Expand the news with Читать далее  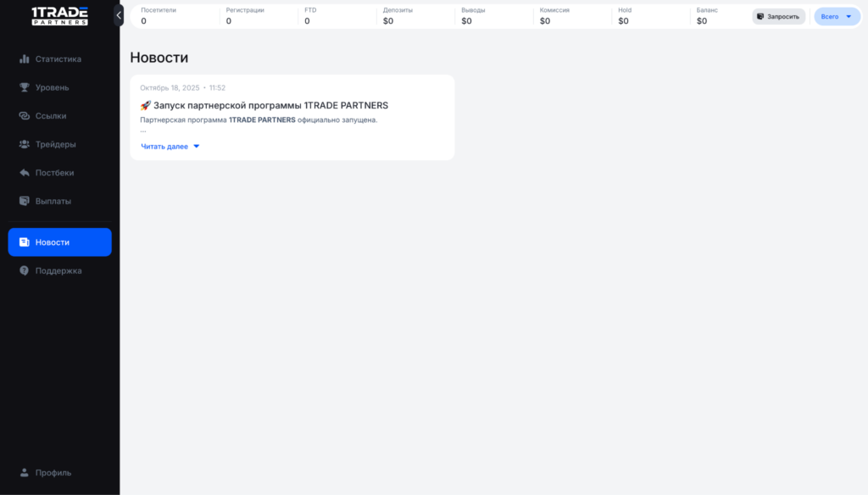[170, 146]
